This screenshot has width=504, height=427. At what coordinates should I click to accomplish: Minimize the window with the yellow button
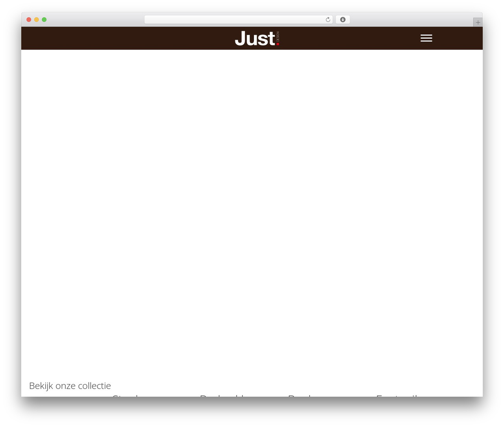(36, 20)
